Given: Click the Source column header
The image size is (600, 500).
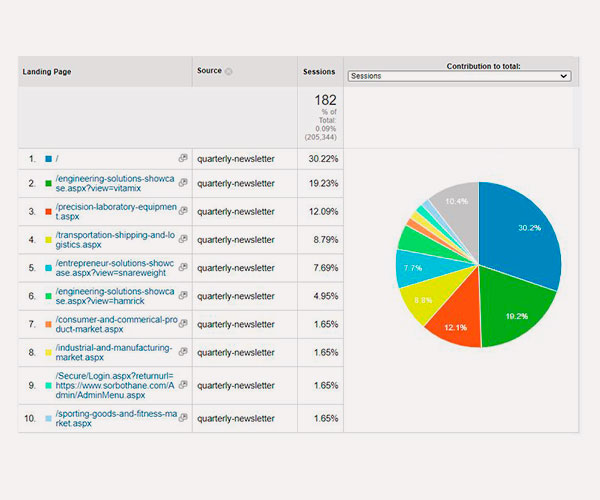Looking at the screenshot, I should coord(209,70).
